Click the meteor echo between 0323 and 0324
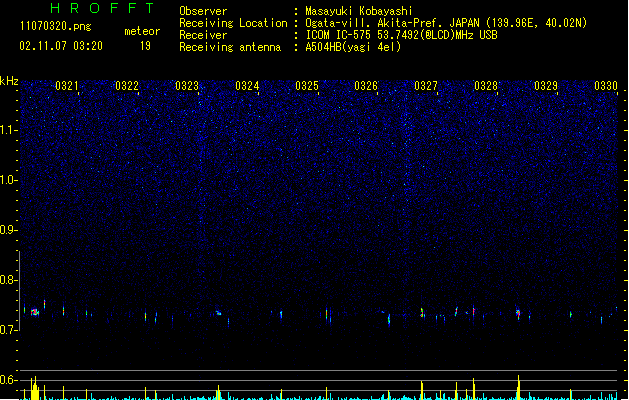 [x=218, y=313]
